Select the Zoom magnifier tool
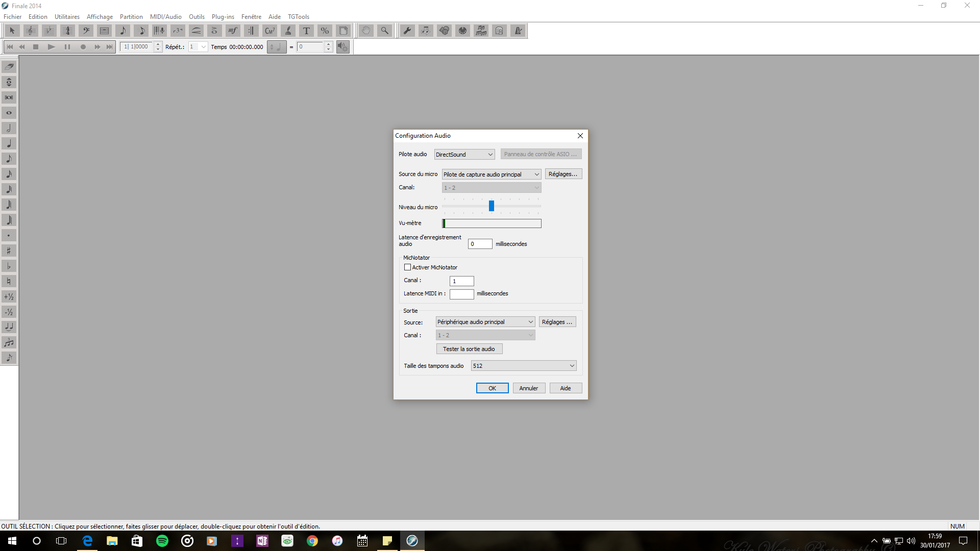The image size is (980, 551). click(384, 31)
